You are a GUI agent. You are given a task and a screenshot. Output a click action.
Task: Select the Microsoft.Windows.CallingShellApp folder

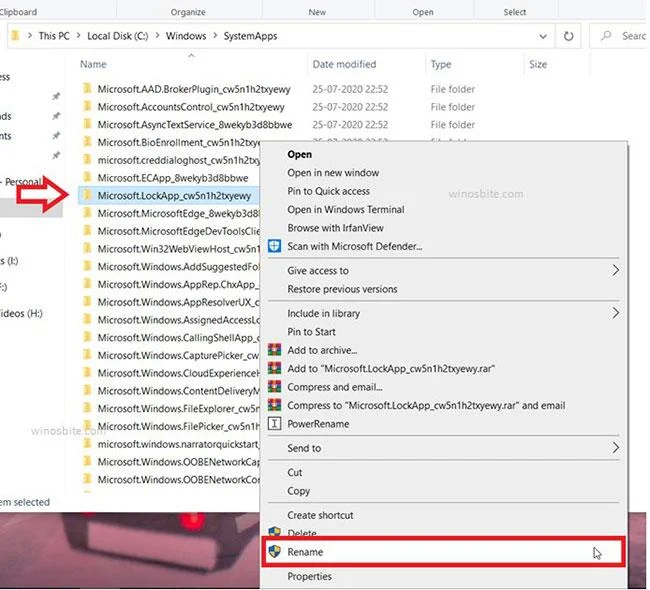coord(178,337)
